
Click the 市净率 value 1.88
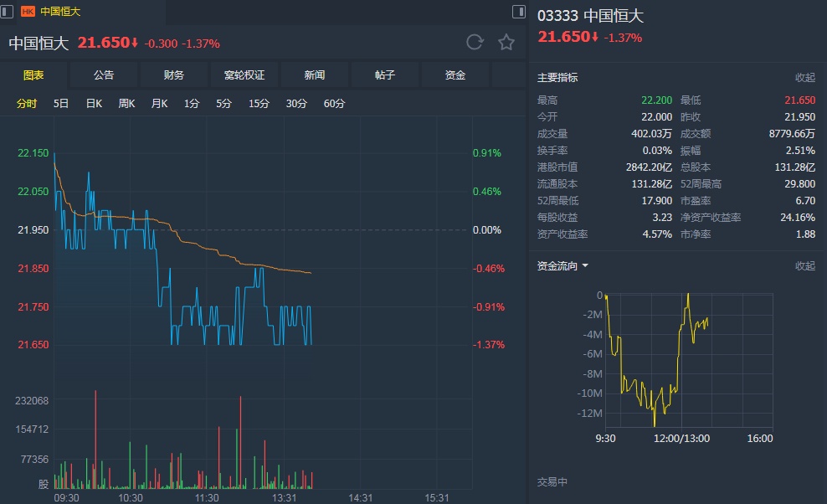tap(805, 234)
